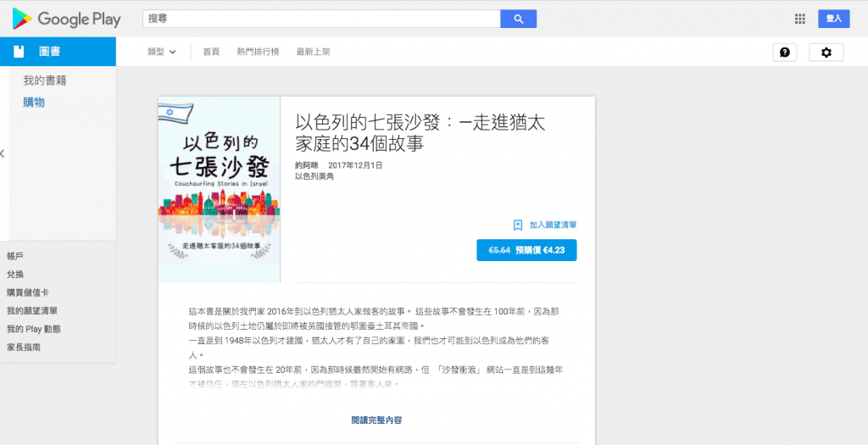The width and height of the screenshot is (868, 445).
Task: Open the settings gear icon
Action: [x=826, y=52]
